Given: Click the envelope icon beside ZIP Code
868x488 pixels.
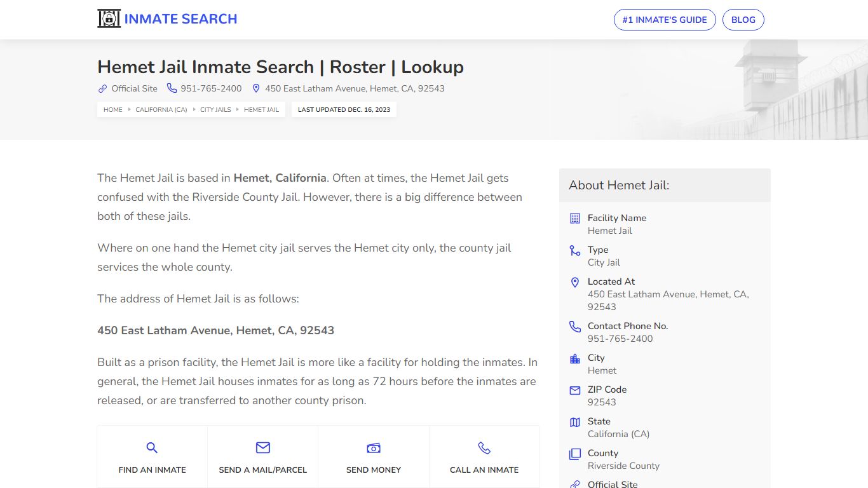Looking at the screenshot, I should tap(575, 390).
